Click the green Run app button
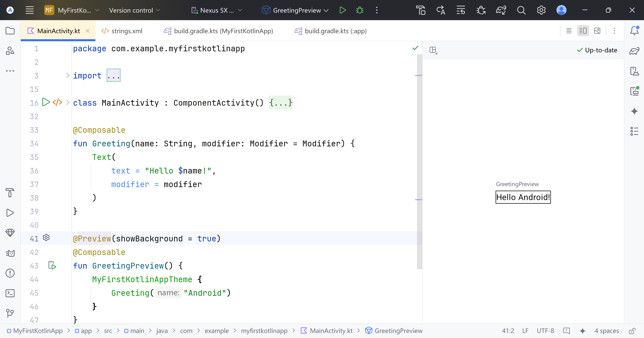644x338 pixels. coord(342,10)
